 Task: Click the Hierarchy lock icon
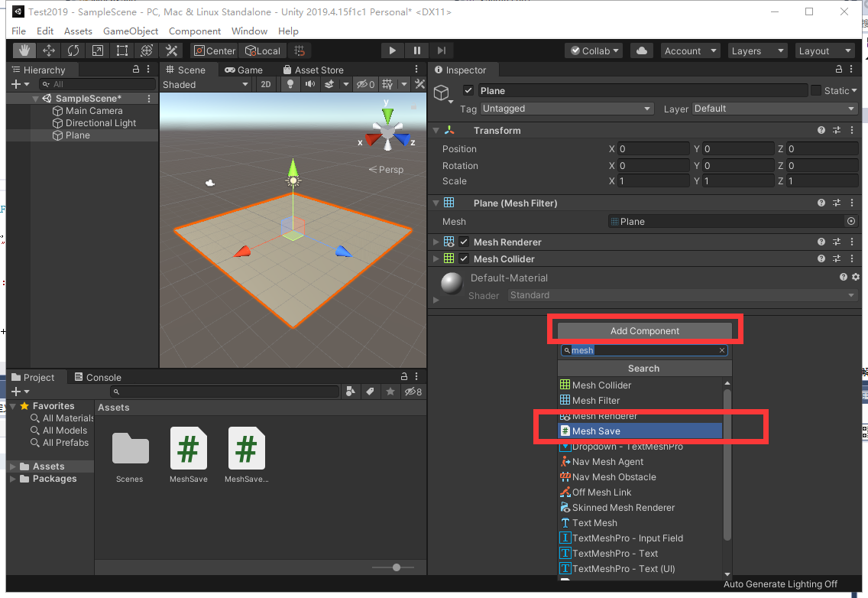coord(136,70)
